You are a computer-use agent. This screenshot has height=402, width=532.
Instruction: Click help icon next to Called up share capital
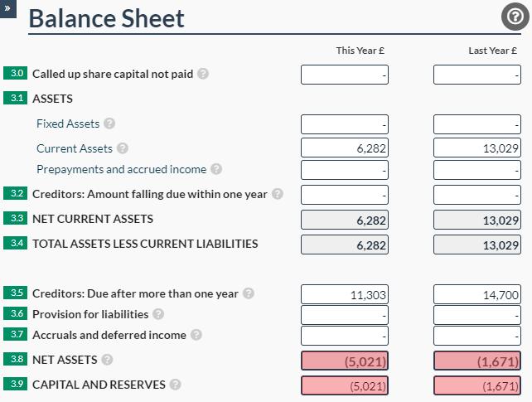coord(204,74)
